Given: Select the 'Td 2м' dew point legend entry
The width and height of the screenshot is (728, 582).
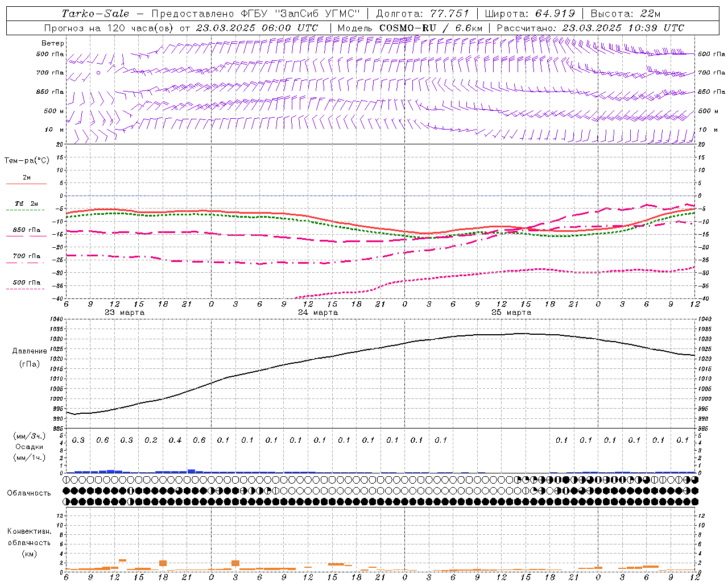Looking at the screenshot, I should [27, 203].
